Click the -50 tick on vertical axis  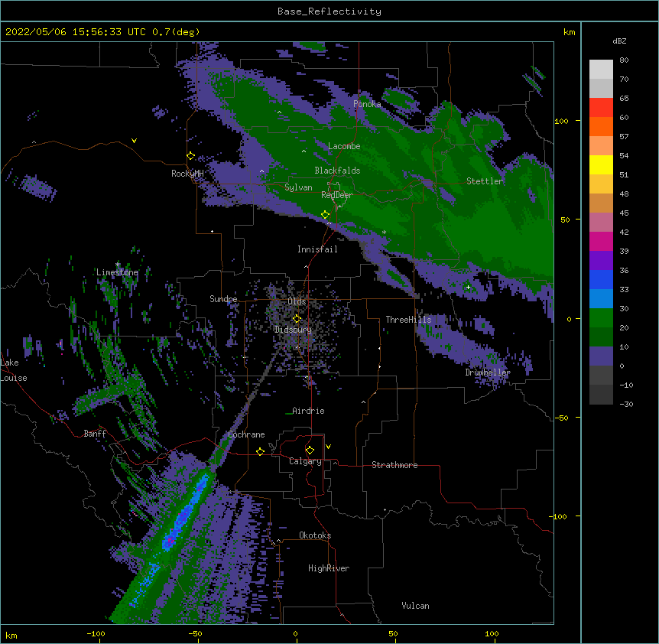click(x=561, y=418)
